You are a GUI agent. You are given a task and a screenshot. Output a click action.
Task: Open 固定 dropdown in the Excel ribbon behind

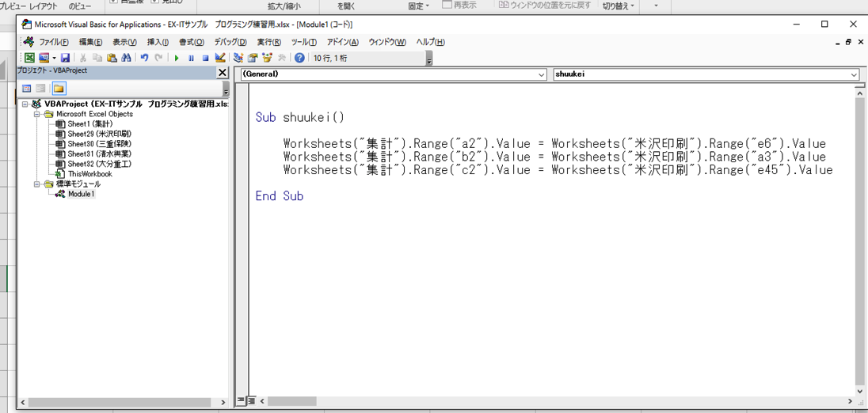(418, 6)
